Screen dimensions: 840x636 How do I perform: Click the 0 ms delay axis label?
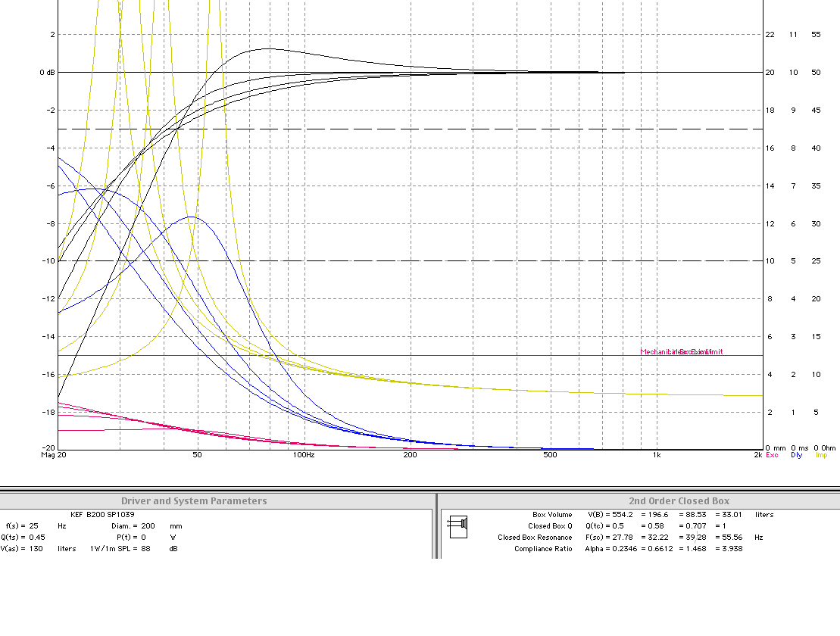800,448
